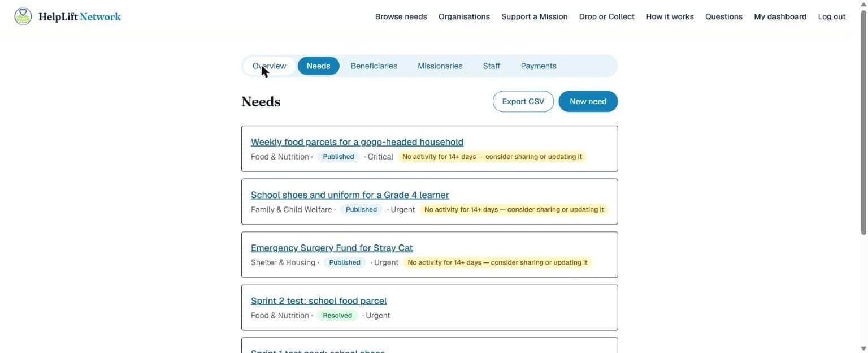868x353 pixels.
Task: Click the Family & Child Welfare category text
Action: [292, 210]
